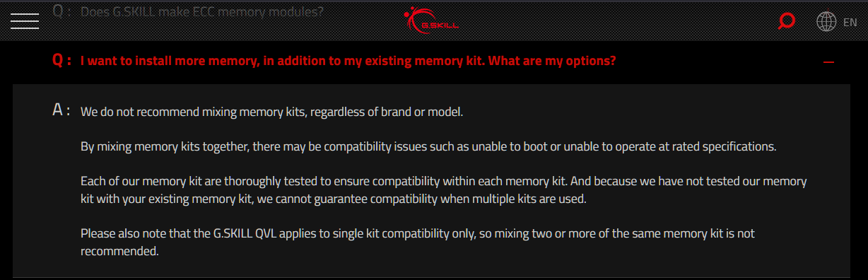Screen dimensions: 868x280
Task: Select the EN language label
Action: click(850, 23)
